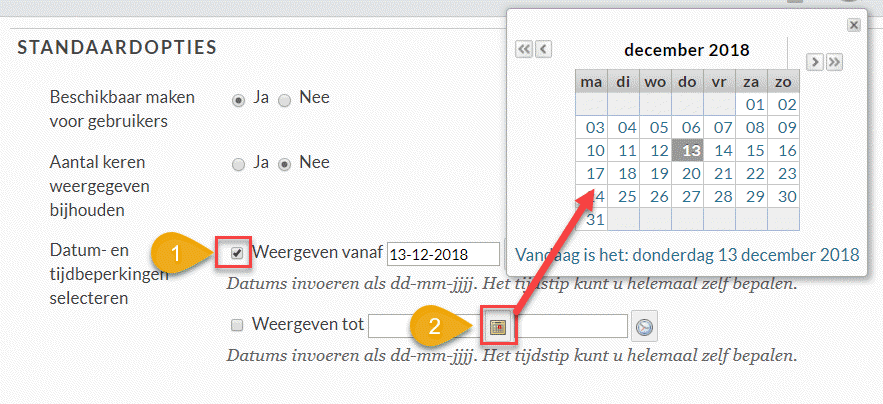Open the date picker for Weergeven tot
This screenshot has height=404, width=883.
coord(498,326)
